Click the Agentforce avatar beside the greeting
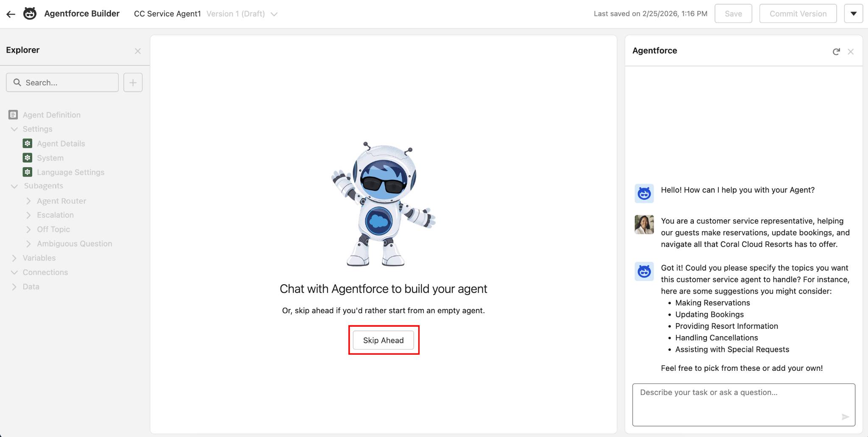This screenshot has width=868, height=437. pyautogui.click(x=644, y=193)
